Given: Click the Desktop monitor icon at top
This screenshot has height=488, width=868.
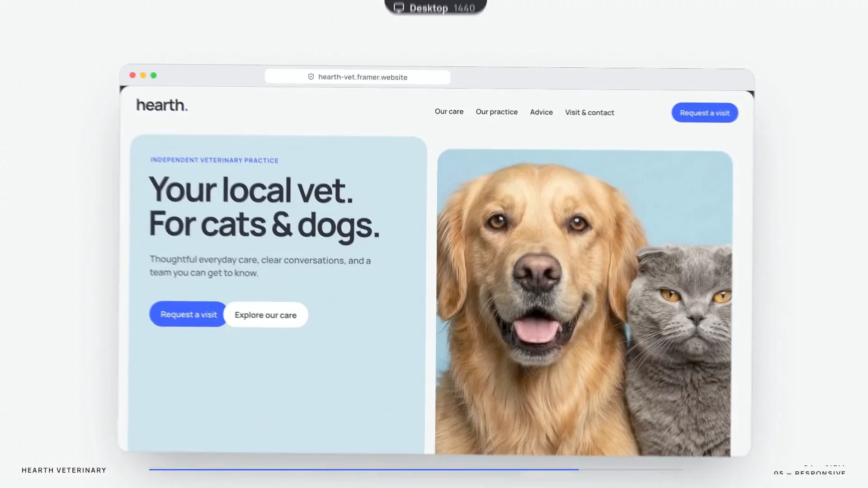Looking at the screenshot, I should click(399, 8).
